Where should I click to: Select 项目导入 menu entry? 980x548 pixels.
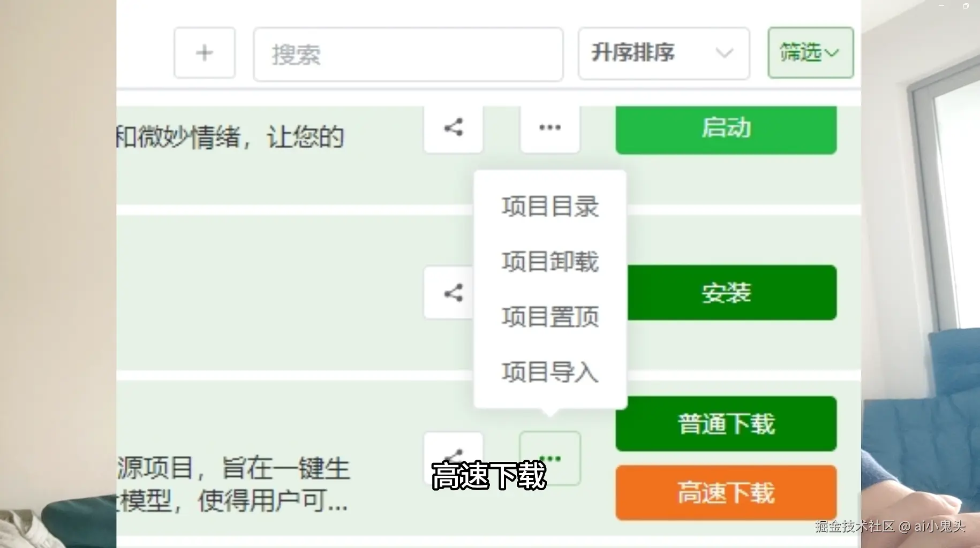point(549,372)
